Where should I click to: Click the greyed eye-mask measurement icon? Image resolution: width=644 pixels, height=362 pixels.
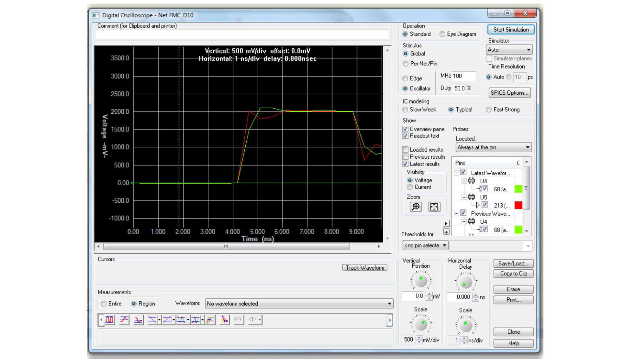tap(252, 319)
